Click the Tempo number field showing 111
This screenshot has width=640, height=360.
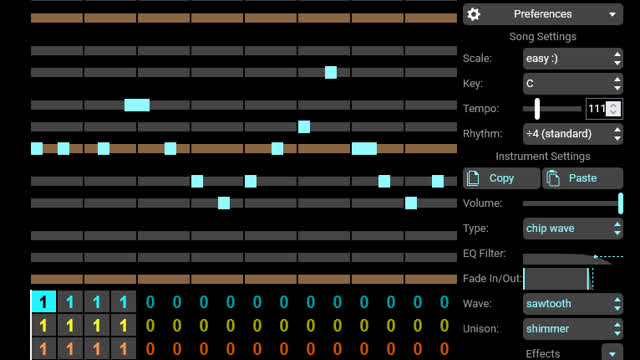click(604, 109)
